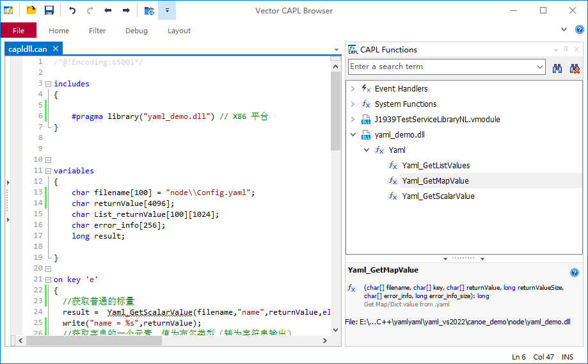Close the CAPL Functions panel
Viewport: 588px width, 364px height.
click(x=576, y=49)
